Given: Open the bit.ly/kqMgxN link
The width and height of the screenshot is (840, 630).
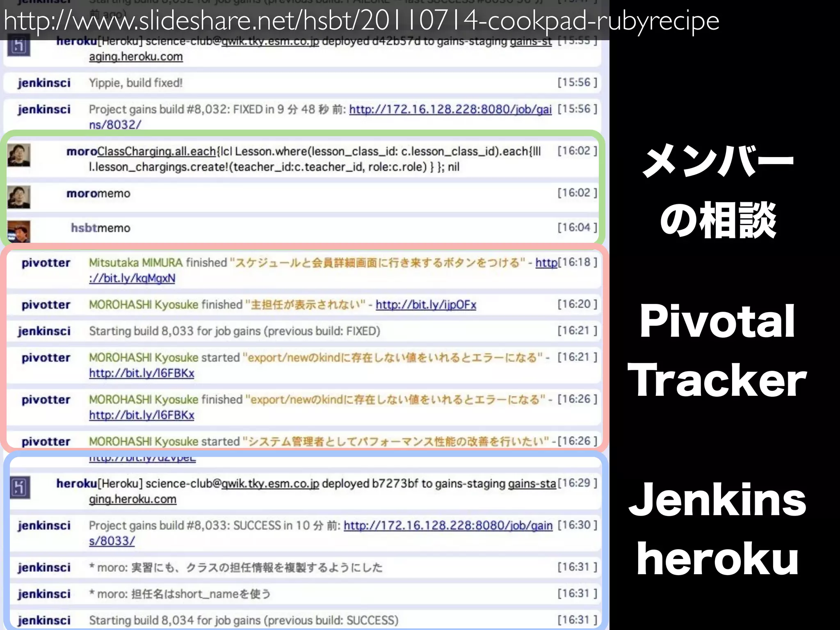Looking at the screenshot, I should 132,278.
